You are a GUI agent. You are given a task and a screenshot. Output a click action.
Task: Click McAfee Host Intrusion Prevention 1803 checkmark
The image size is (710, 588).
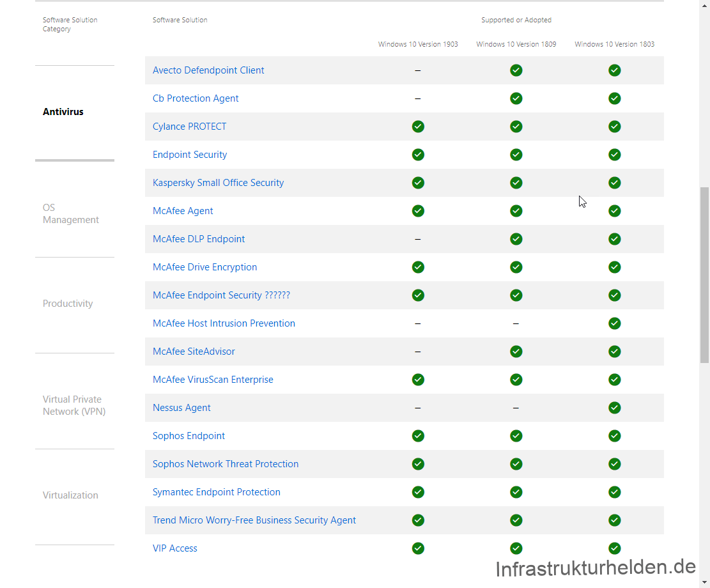click(x=614, y=323)
